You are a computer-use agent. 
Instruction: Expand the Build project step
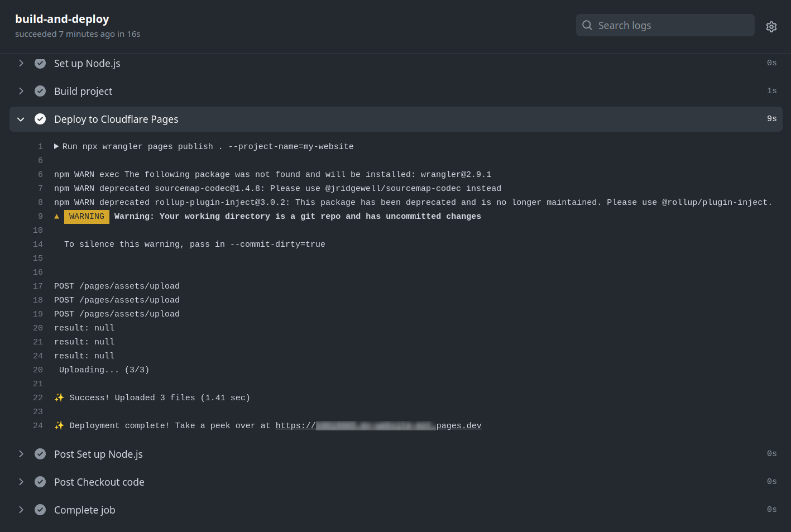pyautogui.click(x=21, y=91)
